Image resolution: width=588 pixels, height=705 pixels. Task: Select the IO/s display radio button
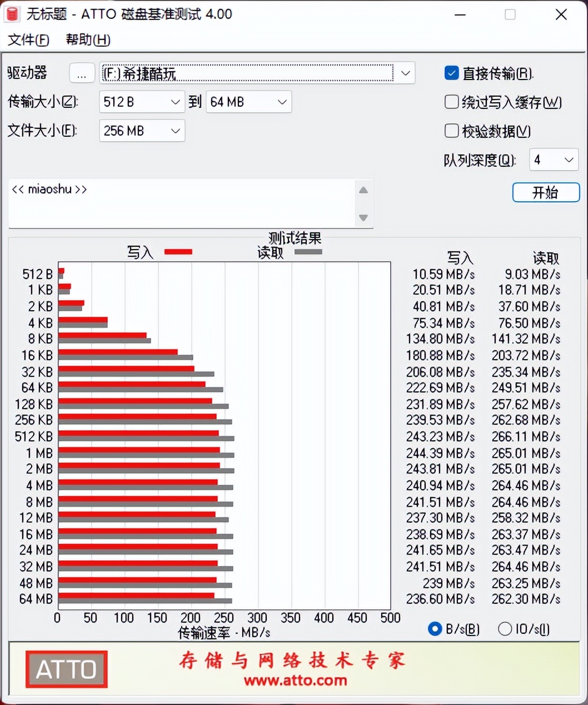(505, 629)
